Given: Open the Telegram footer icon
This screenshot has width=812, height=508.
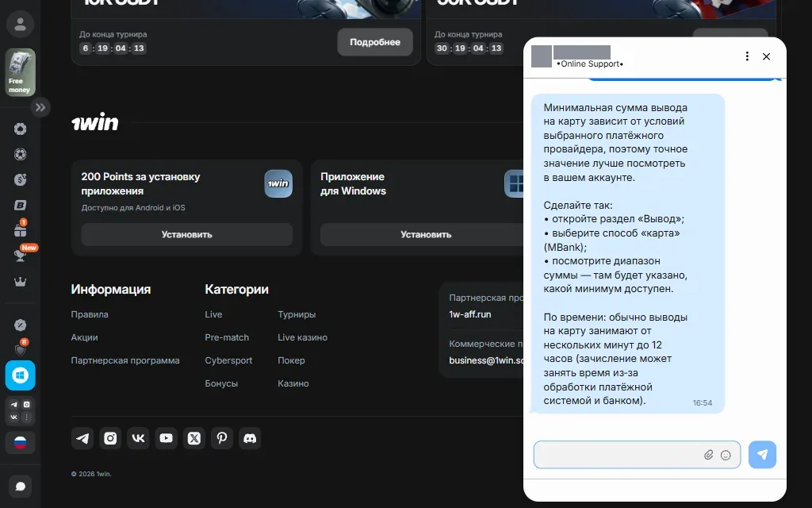Looking at the screenshot, I should coord(82,438).
